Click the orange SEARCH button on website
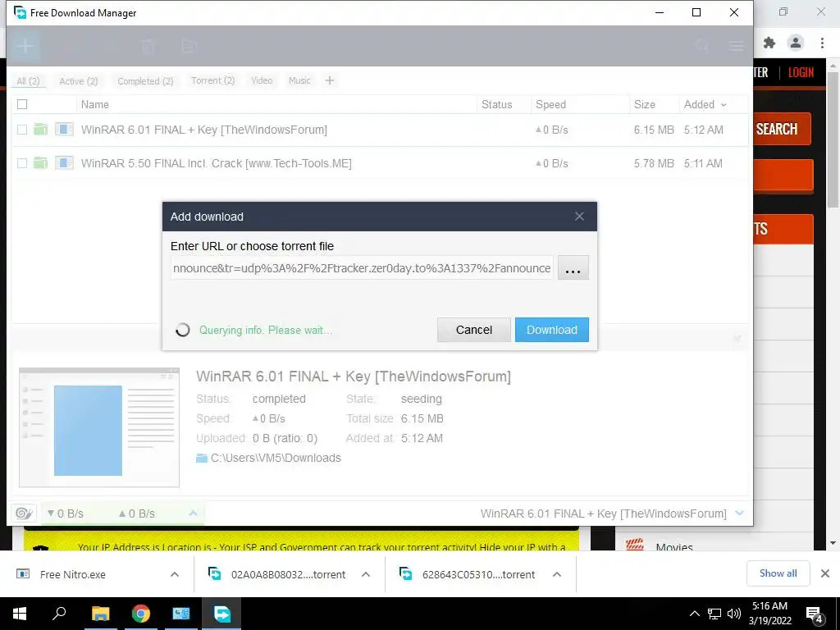 (x=782, y=129)
